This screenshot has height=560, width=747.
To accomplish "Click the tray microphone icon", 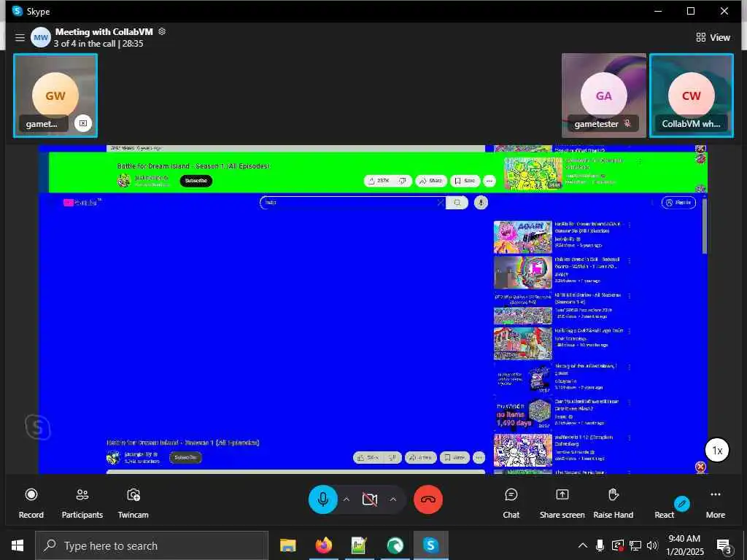I will click(600, 545).
